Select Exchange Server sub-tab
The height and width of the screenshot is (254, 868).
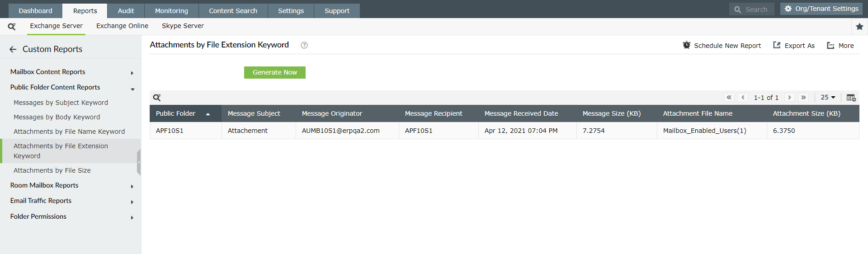[x=56, y=26]
